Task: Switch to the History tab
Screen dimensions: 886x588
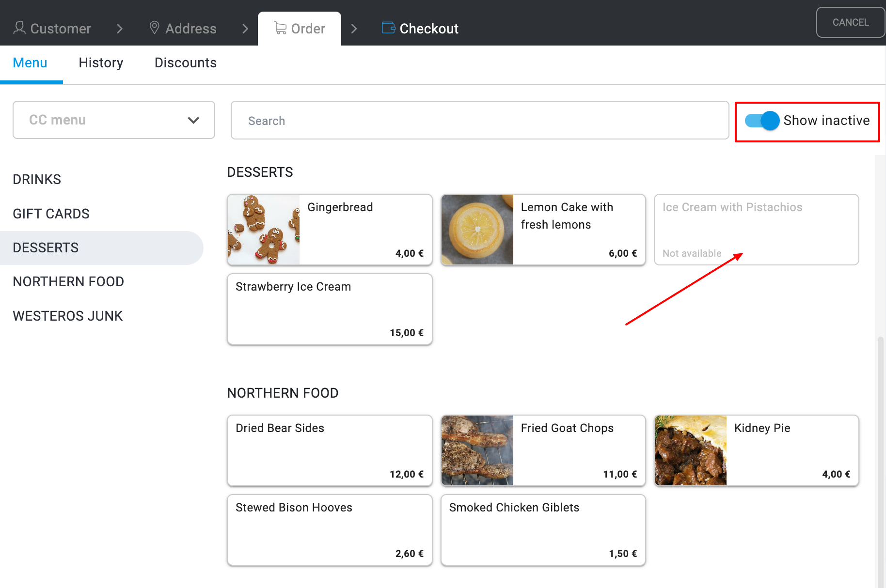Action: 101,63
